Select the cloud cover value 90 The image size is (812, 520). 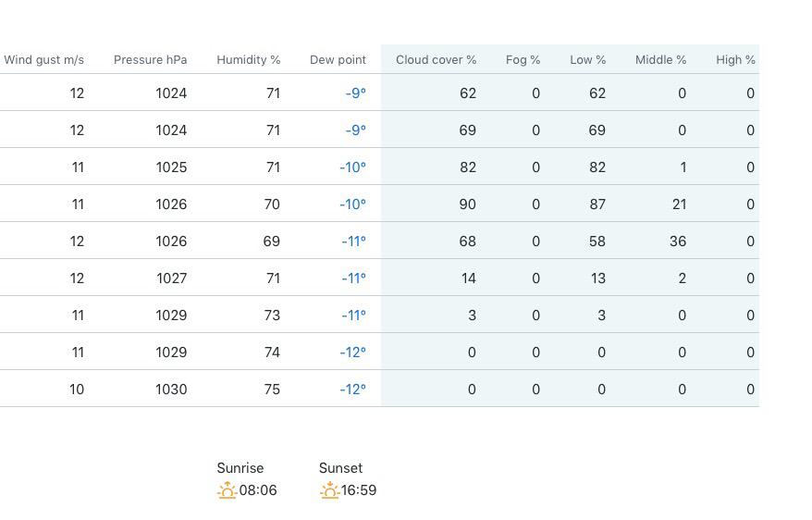tap(468, 204)
